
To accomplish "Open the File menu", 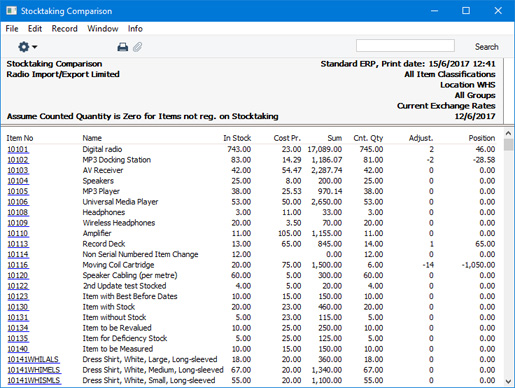I will coord(12,29).
